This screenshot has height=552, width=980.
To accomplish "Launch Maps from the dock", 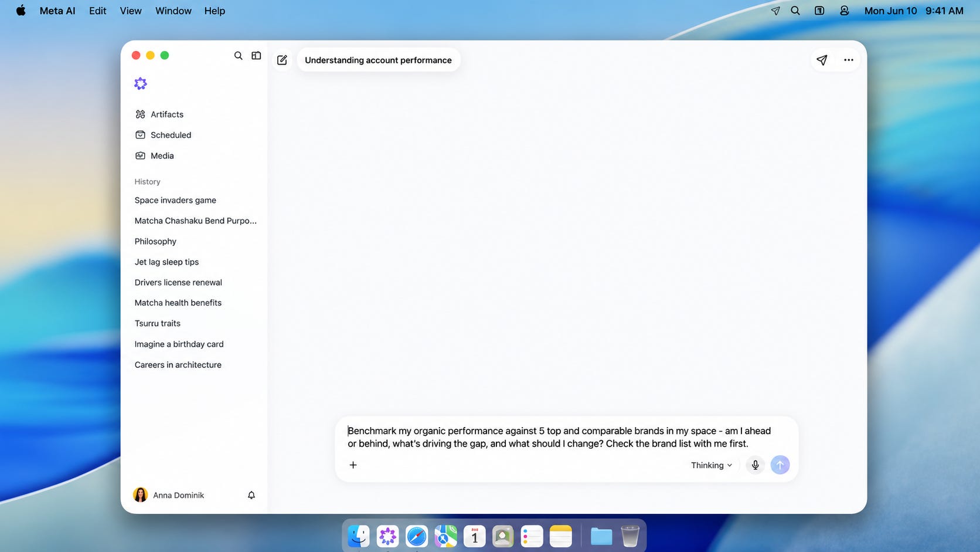I will pyautogui.click(x=445, y=536).
